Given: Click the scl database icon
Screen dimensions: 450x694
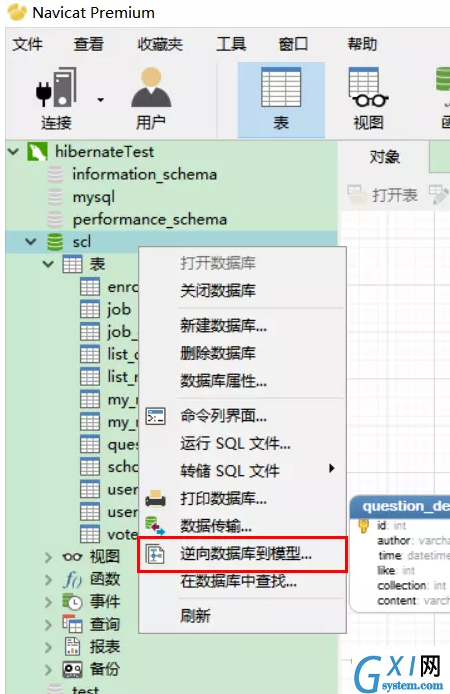Looking at the screenshot, I should [55, 242].
